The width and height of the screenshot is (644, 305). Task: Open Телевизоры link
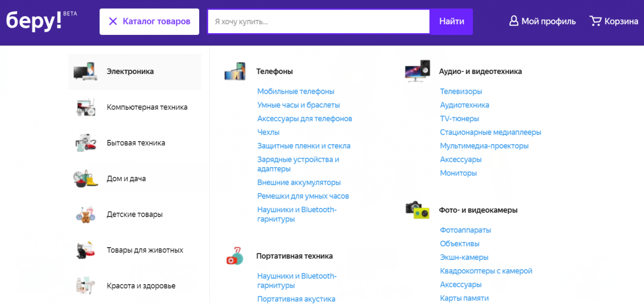461,92
